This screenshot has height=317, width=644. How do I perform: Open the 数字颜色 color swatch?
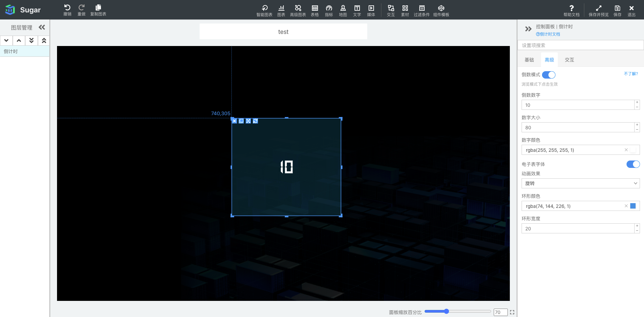(x=633, y=150)
